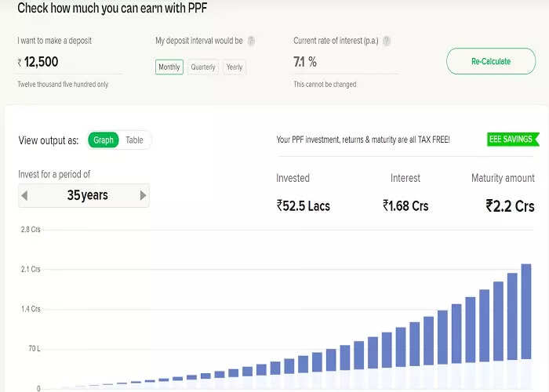Switch output view to Table
Viewport: 549px width, 392px height.
[x=134, y=140]
